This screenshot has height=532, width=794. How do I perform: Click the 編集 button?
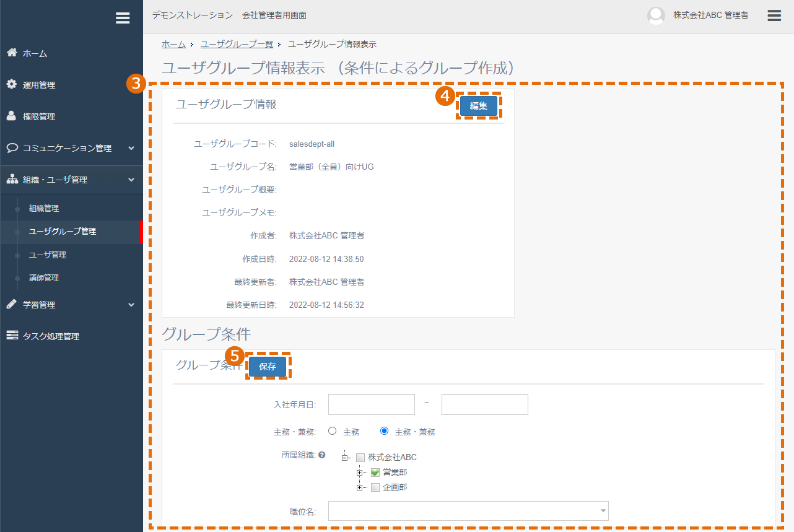[479, 106]
